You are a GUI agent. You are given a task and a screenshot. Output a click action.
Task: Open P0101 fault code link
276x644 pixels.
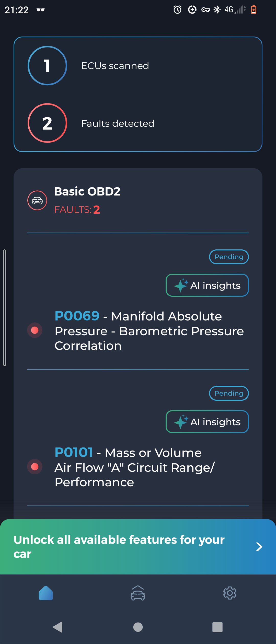pyautogui.click(x=74, y=452)
